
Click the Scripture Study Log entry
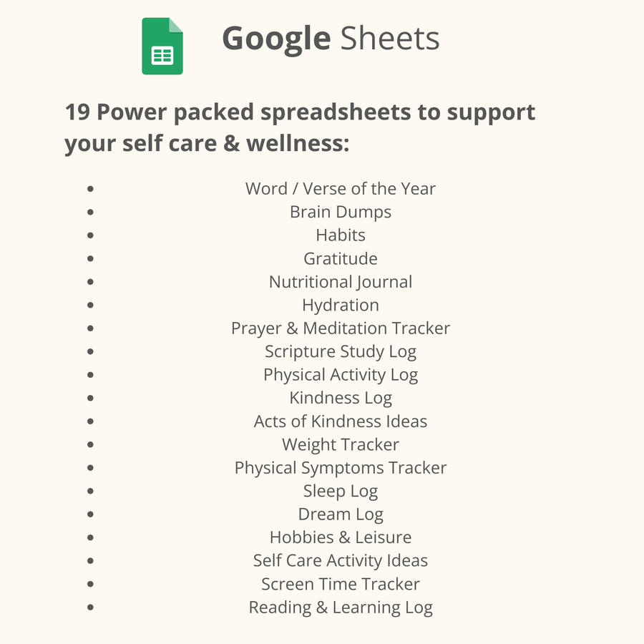[x=340, y=352]
